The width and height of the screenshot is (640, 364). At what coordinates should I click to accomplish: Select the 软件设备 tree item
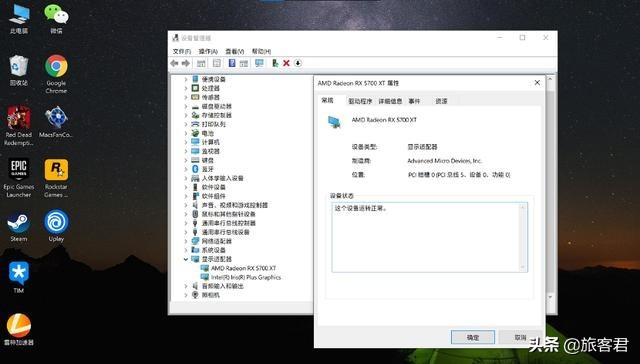(x=213, y=187)
